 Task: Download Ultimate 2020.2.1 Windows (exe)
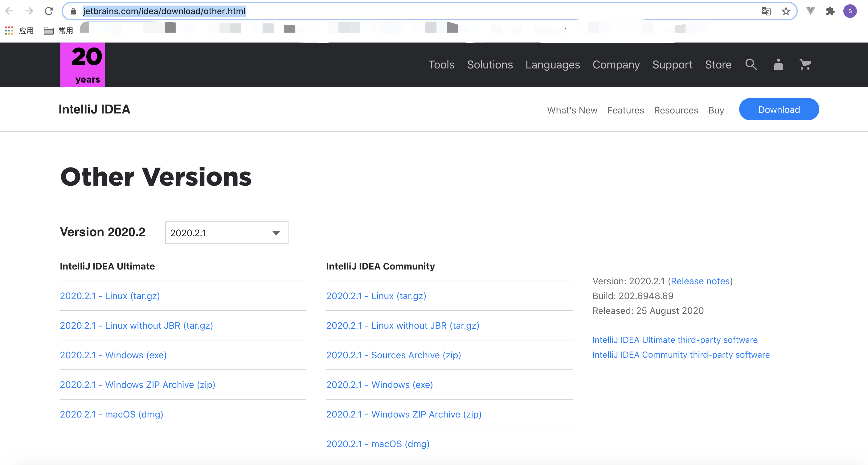click(x=113, y=355)
